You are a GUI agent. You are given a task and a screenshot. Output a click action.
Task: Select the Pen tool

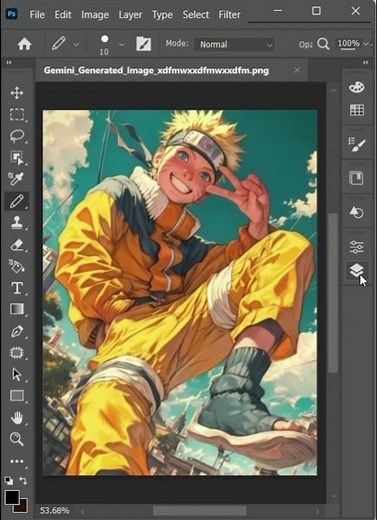pyautogui.click(x=17, y=331)
